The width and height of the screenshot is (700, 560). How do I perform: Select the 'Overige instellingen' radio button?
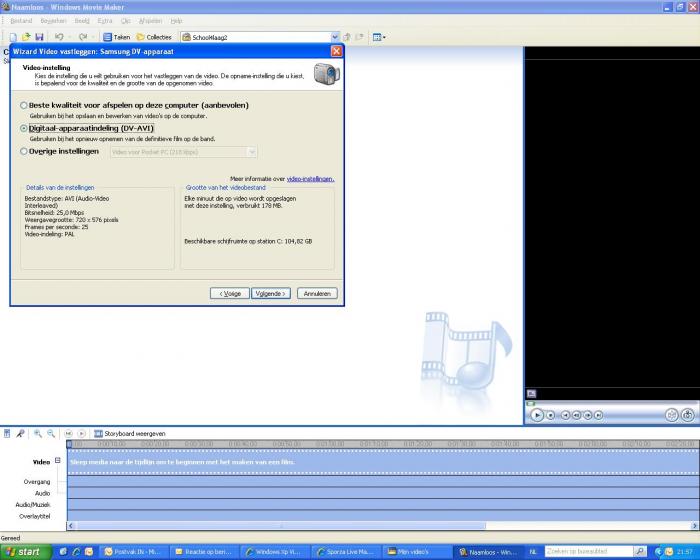(x=24, y=151)
